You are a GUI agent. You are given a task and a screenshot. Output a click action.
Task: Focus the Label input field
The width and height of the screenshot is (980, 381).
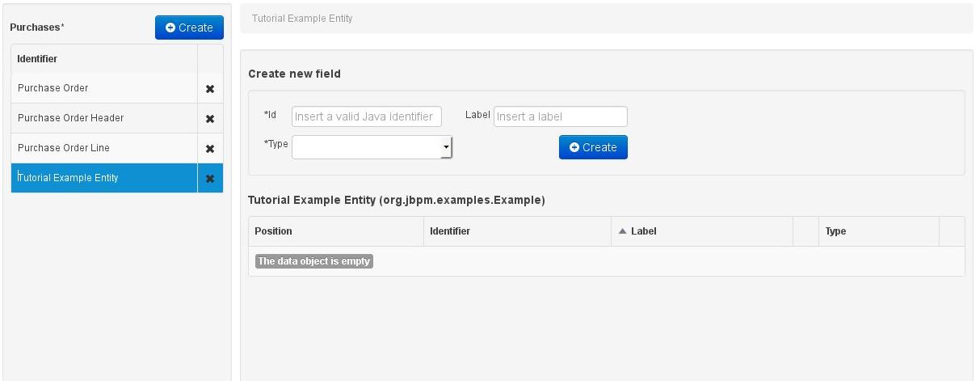tap(560, 116)
